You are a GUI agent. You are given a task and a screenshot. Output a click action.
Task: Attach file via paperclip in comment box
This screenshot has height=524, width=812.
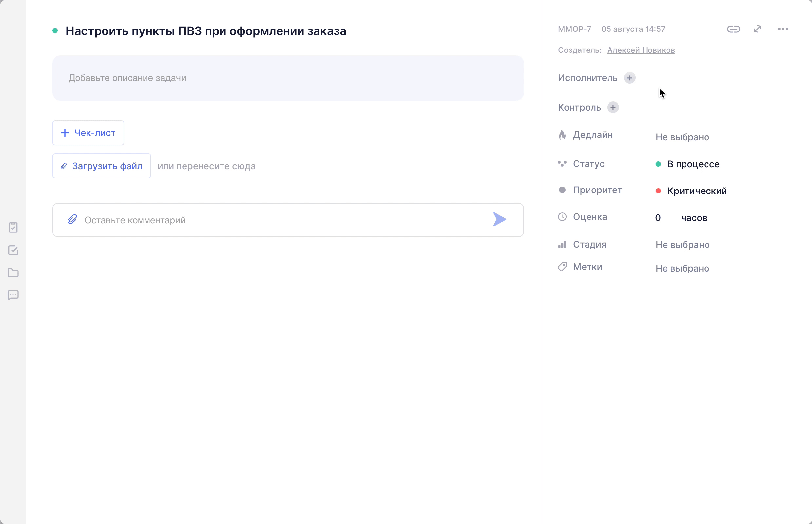click(x=72, y=219)
